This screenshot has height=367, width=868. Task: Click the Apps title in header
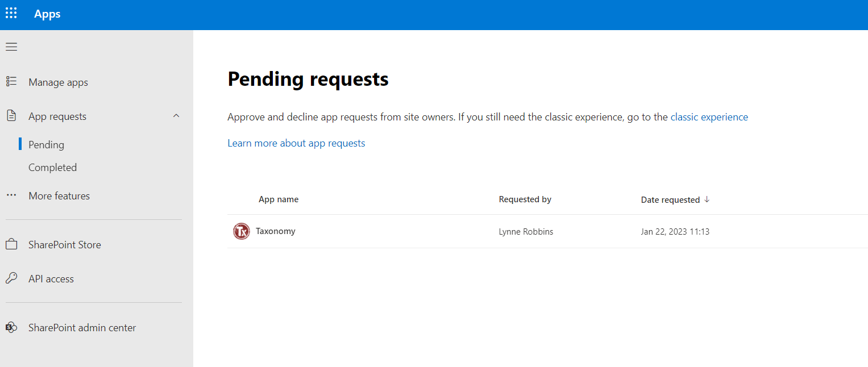point(47,14)
